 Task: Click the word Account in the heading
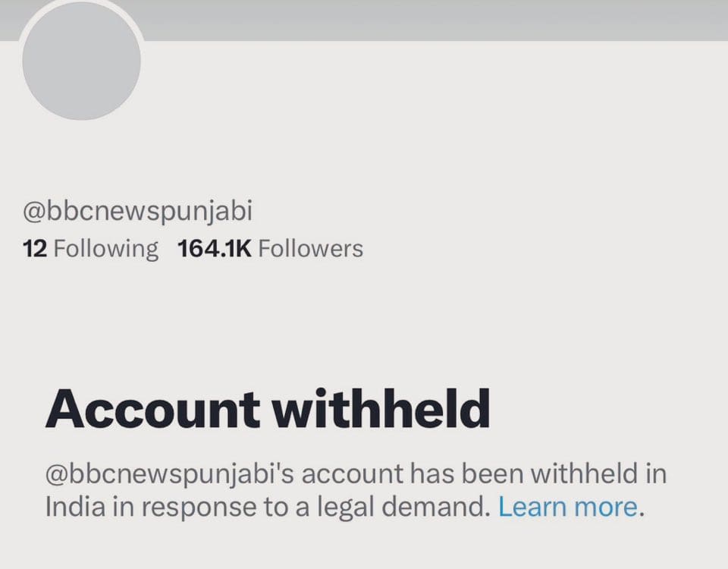(x=153, y=409)
